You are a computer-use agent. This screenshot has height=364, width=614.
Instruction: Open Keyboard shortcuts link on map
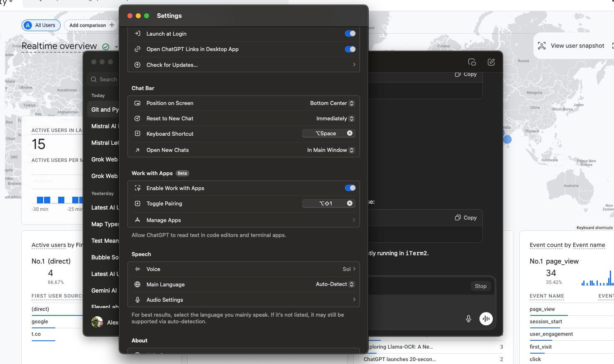[x=594, y=227]
